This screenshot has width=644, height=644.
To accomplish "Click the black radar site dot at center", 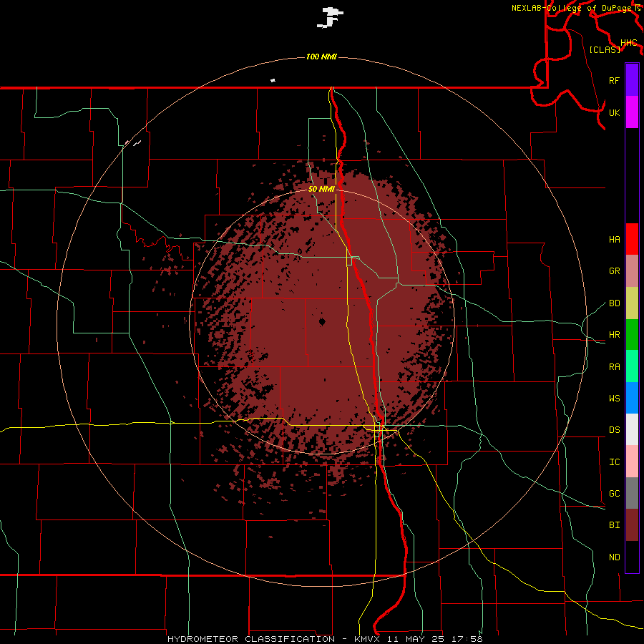I will [322, 321].
